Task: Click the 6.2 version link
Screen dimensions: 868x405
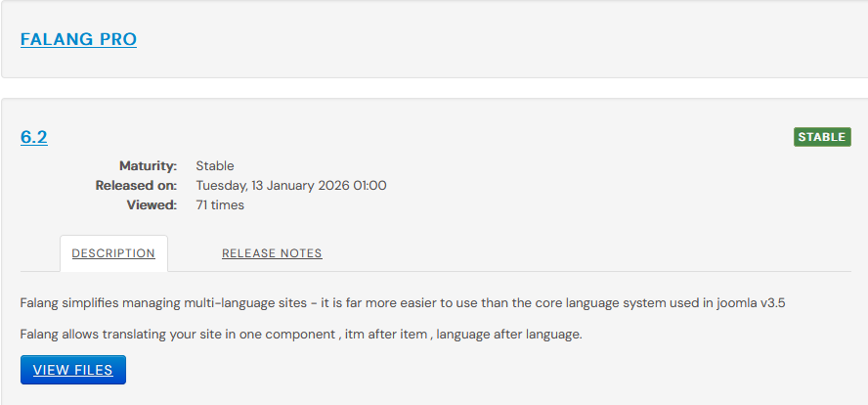Action: 34,137
